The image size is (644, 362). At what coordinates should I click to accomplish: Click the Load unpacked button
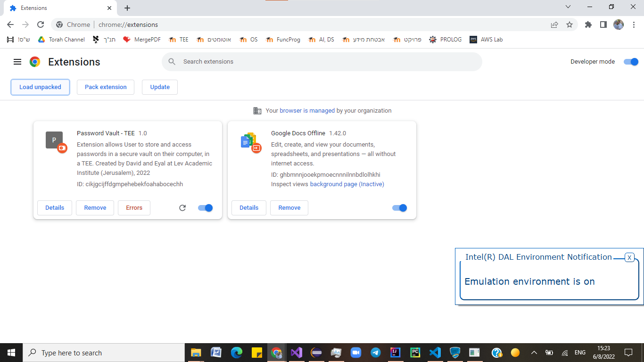40,87
